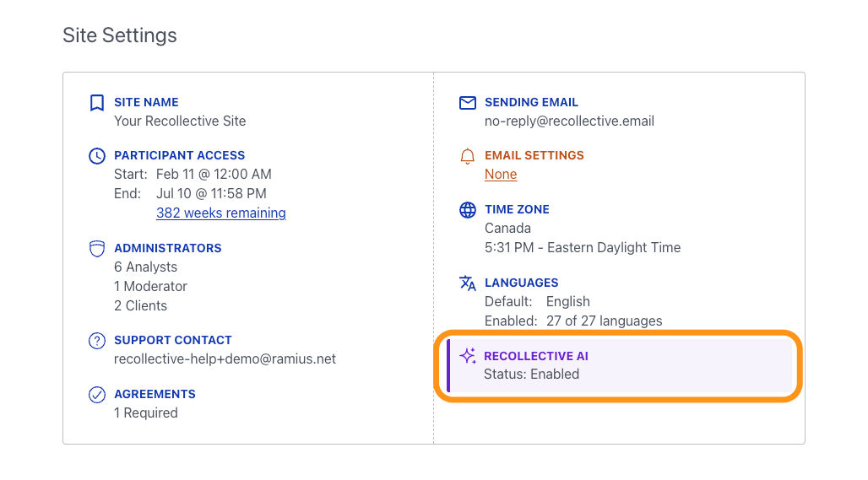The width and height of the screenshot is (868, 480).
Task: Open the None email settings link
Action: tap(501, 174)
